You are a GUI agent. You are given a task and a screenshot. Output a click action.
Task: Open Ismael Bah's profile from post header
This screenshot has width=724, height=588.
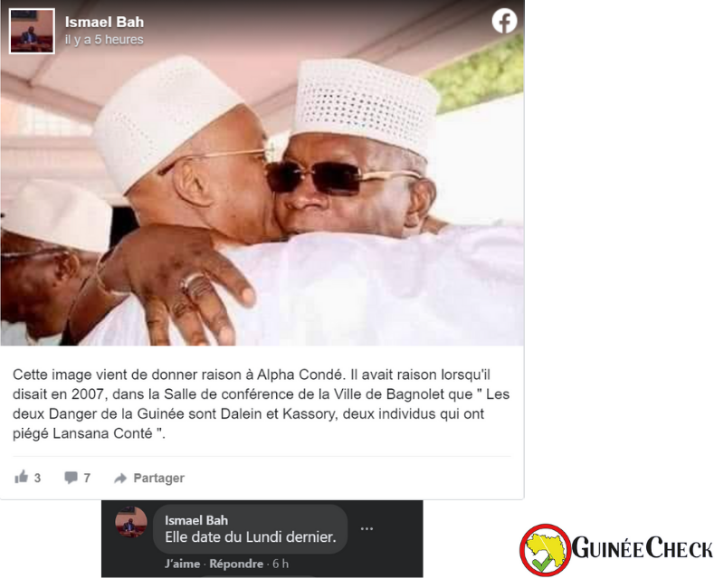[104, 22]
